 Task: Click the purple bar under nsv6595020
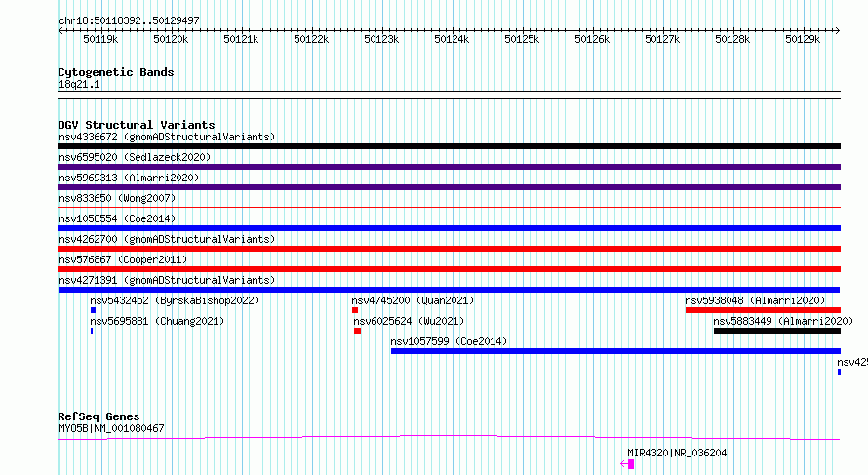[449, 167]
